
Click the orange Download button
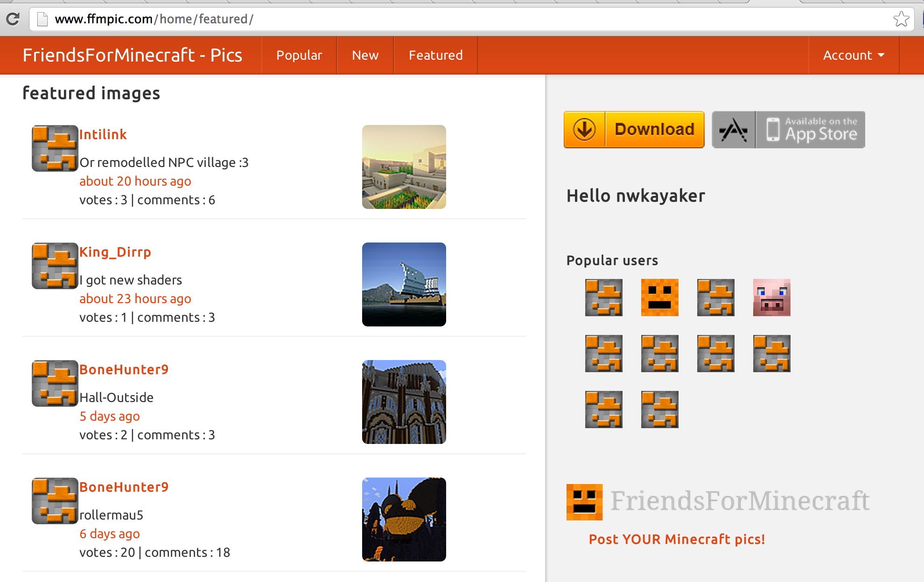coord(634,129)
